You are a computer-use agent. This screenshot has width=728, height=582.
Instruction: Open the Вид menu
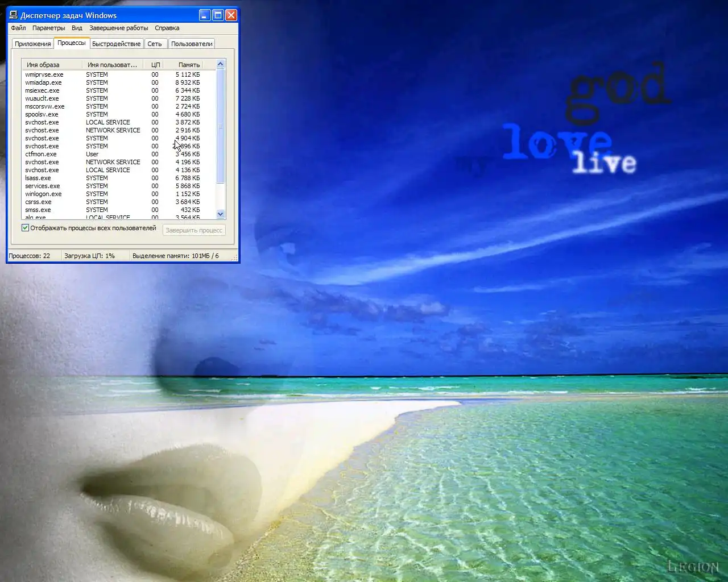pos(77,28)
